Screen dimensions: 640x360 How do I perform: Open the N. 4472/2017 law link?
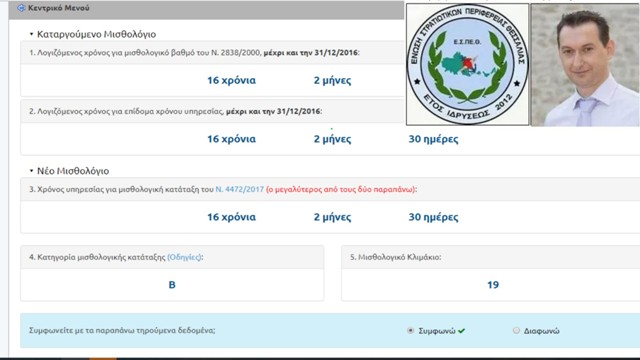pos(240,189)
